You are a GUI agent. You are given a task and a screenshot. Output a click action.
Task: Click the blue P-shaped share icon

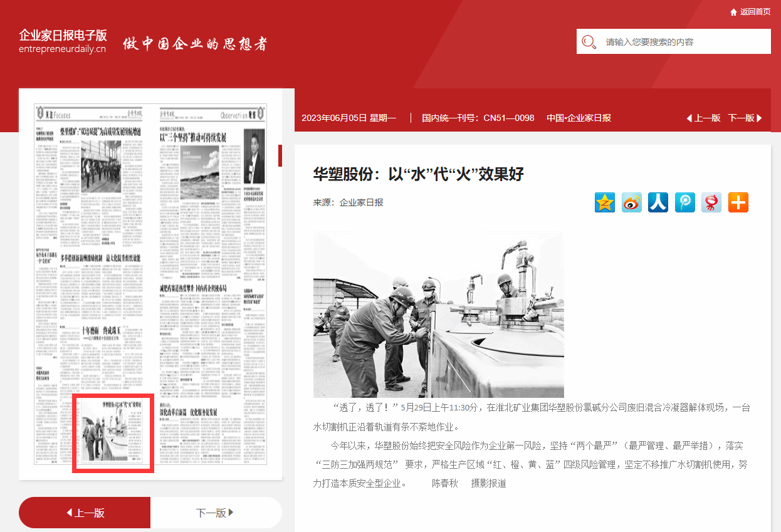pos(685,202)
